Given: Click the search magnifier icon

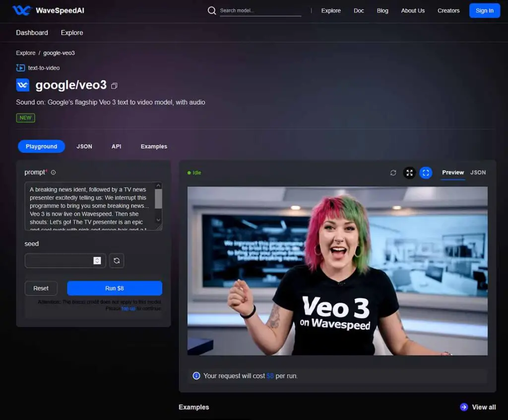Looking at the screenshot, I should [211, 11].
